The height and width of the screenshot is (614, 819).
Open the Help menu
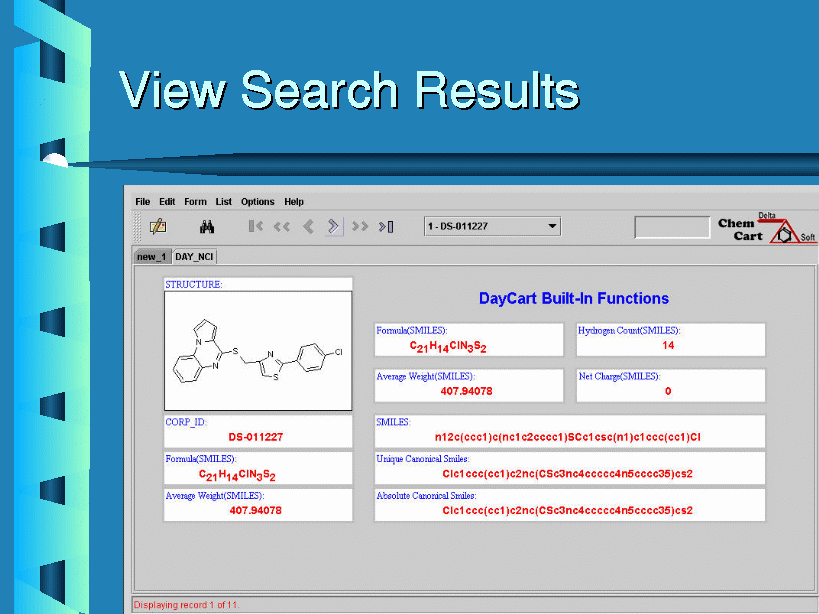click(294, 202)
